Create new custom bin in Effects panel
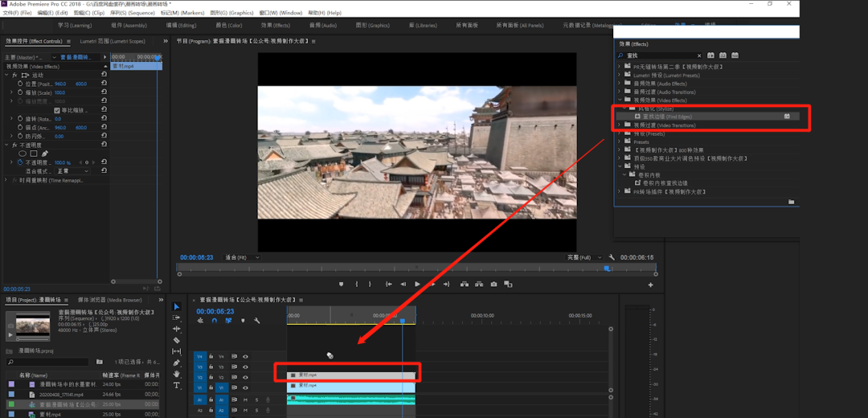 coord(792,202)
